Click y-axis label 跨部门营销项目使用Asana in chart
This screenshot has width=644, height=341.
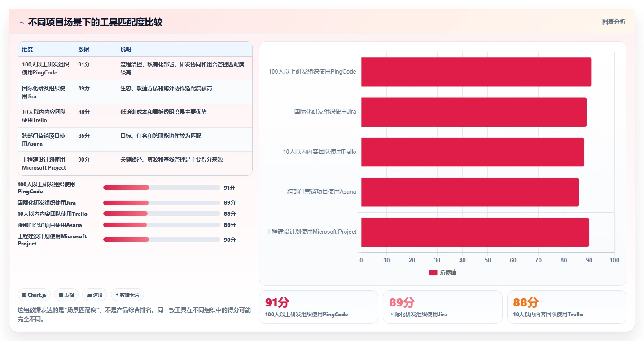tap(322, 192)
